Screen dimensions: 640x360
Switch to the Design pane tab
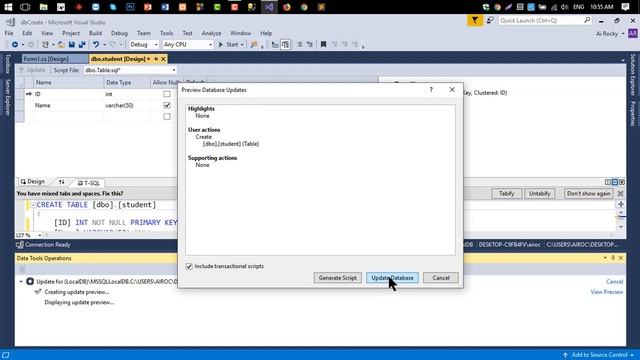tap(33, 182)
